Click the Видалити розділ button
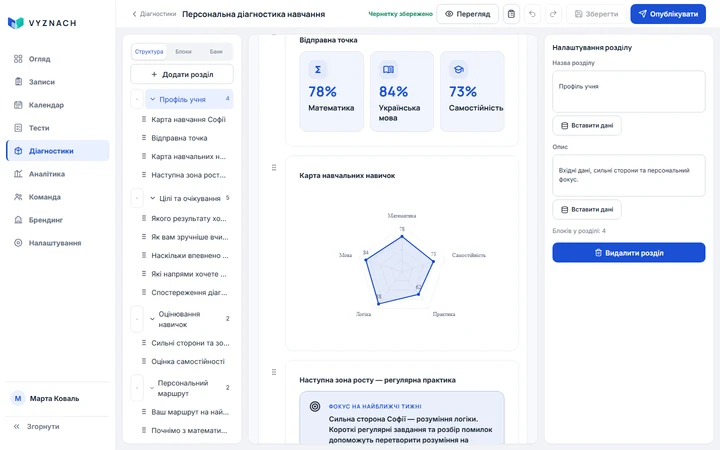This screenshot has height=450, width=720. coord(629,253)
